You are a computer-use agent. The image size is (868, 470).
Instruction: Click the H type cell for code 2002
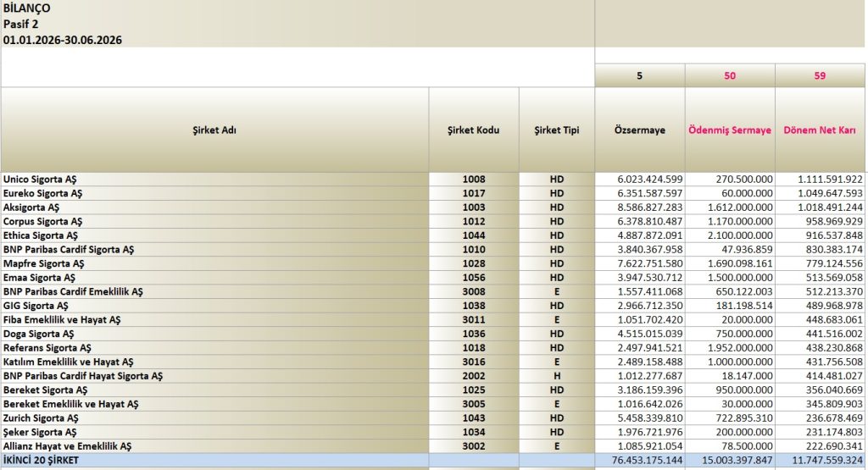(557, 376)
